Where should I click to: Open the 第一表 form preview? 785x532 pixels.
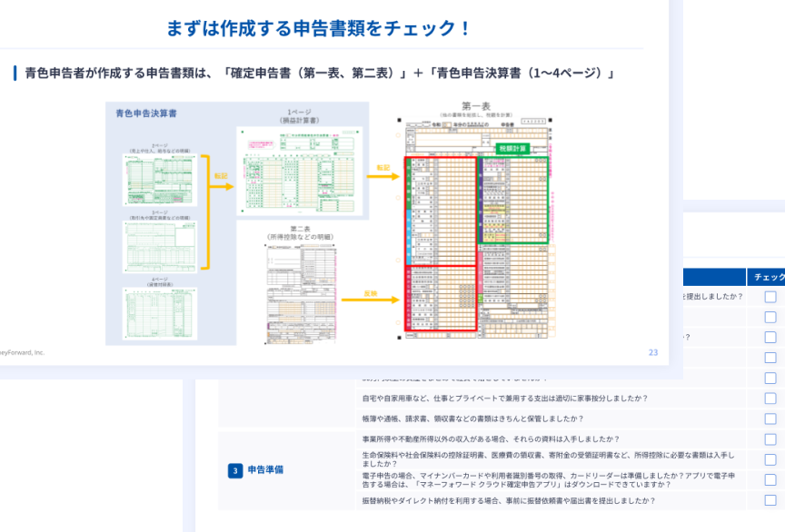pyautogui.click(x=477, y=227)
